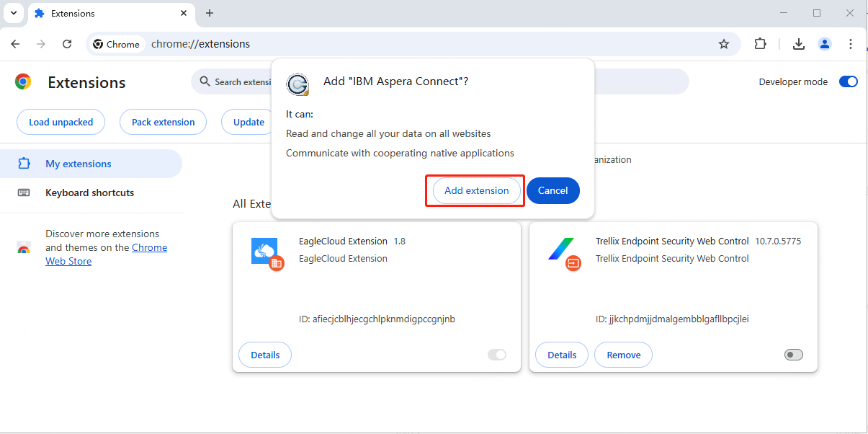Open the browser Extensions puzzle icon
Screen dimensions: 868x434
[x=760, y=44]
